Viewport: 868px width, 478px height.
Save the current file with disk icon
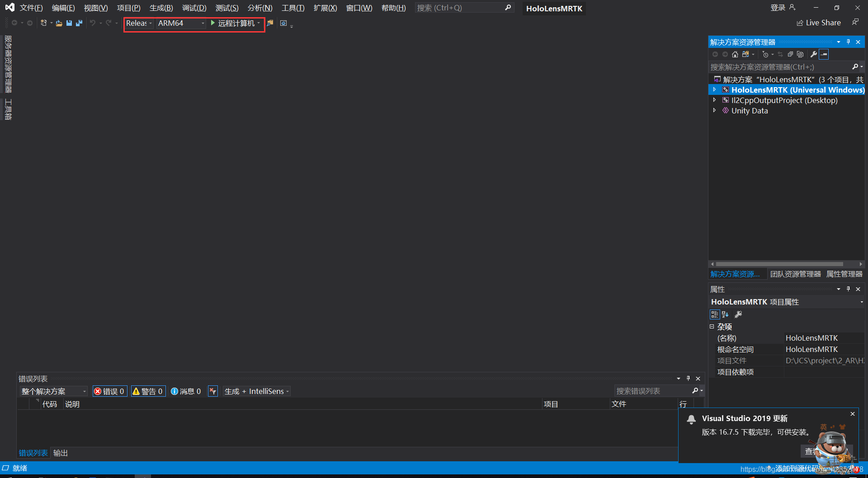point(69,23)
